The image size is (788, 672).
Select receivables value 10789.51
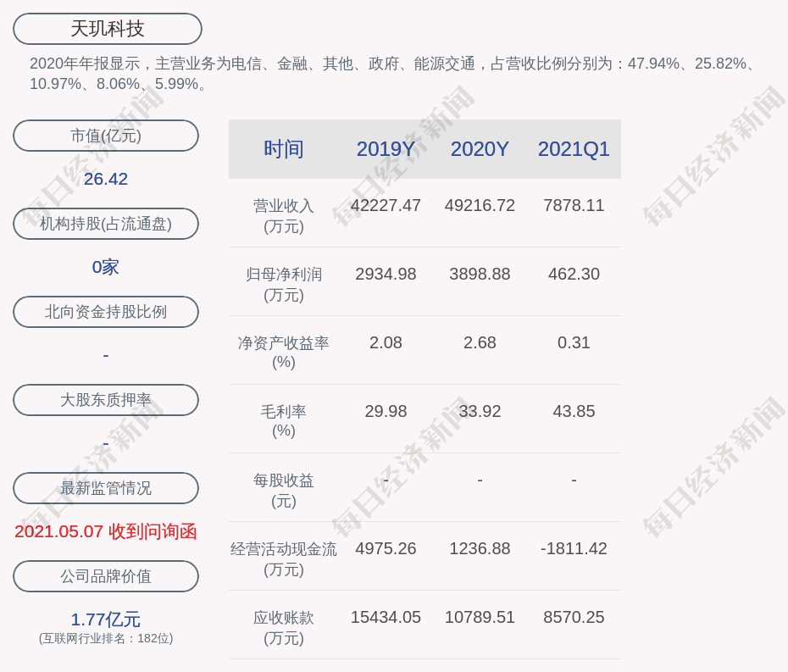(x=480, y=617)
